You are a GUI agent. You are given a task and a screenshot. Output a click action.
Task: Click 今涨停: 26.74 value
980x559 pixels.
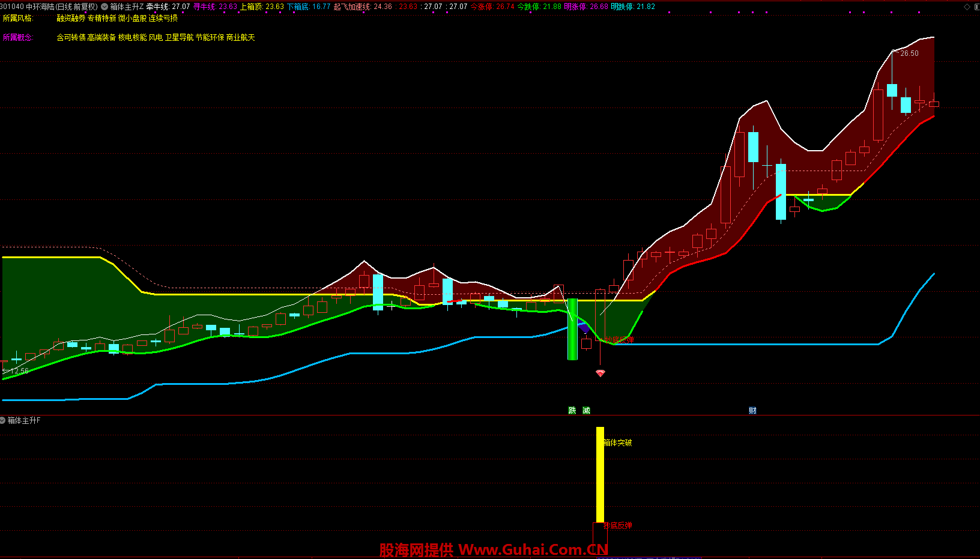[x=492, y=7]
